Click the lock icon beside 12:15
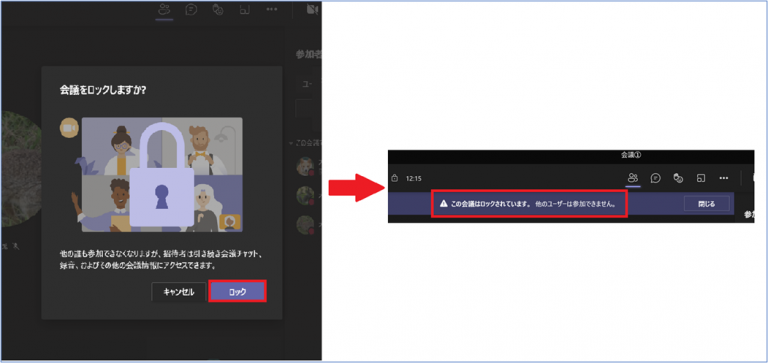 pyautogui.click(x=395, y=178)
